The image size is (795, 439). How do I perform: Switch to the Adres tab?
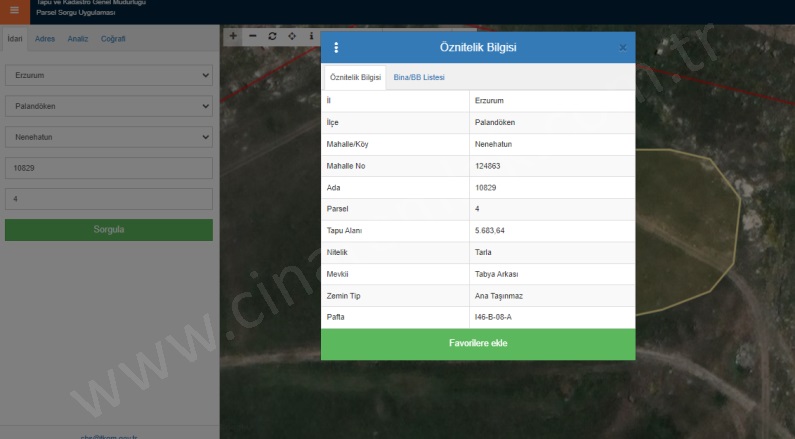(x=45, y=39)
